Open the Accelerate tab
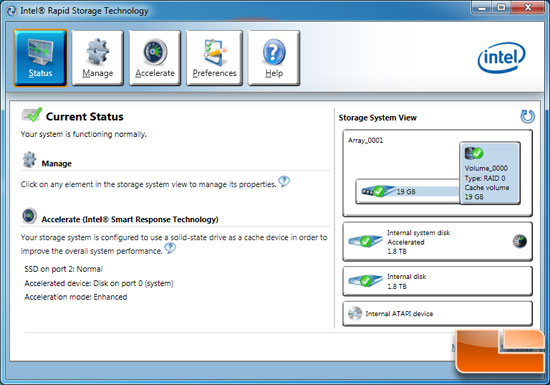550x385 pixels. 155,58
